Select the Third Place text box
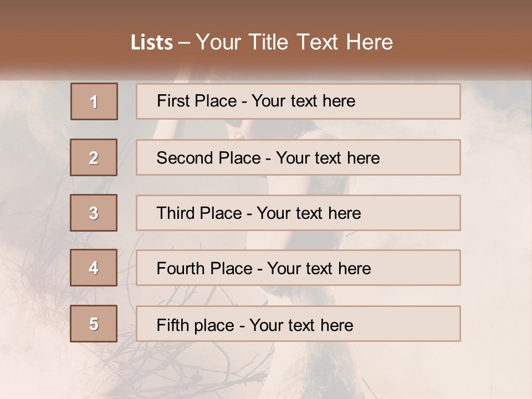 (x=298, y=213)
